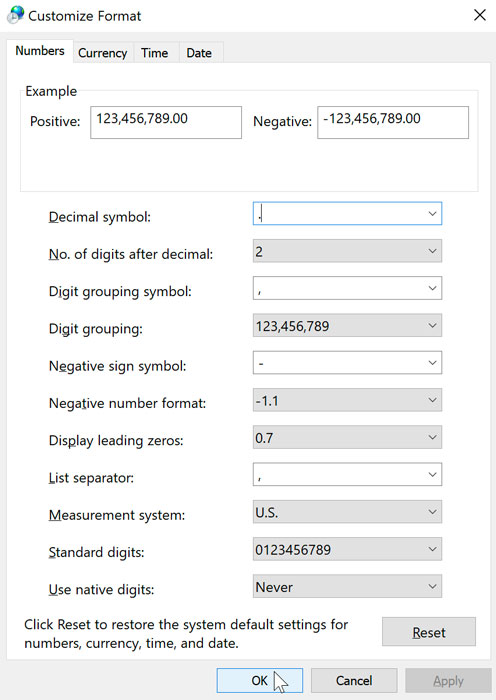Click the 'Digit grouping symbol:' label

click(120, 292)
